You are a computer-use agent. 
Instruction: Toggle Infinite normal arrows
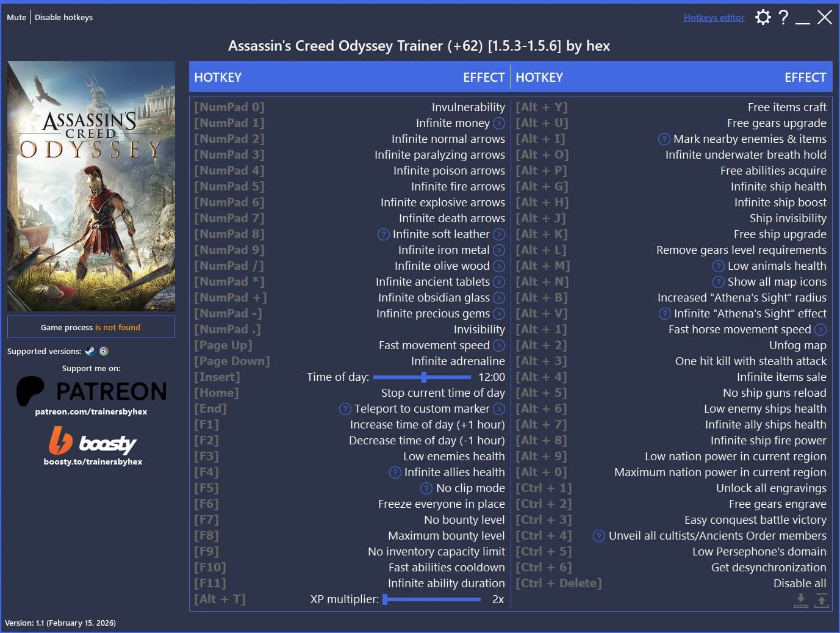(448, 139)
